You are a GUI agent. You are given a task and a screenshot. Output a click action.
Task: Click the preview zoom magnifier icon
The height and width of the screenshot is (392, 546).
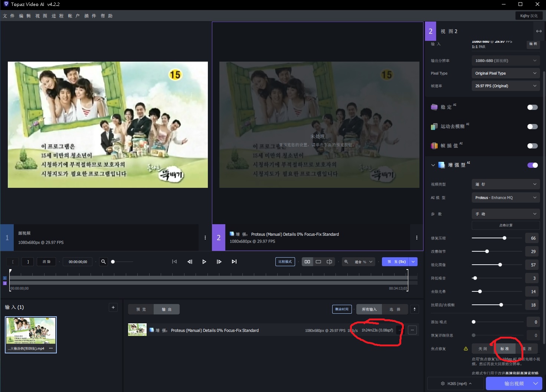(346, 262)
